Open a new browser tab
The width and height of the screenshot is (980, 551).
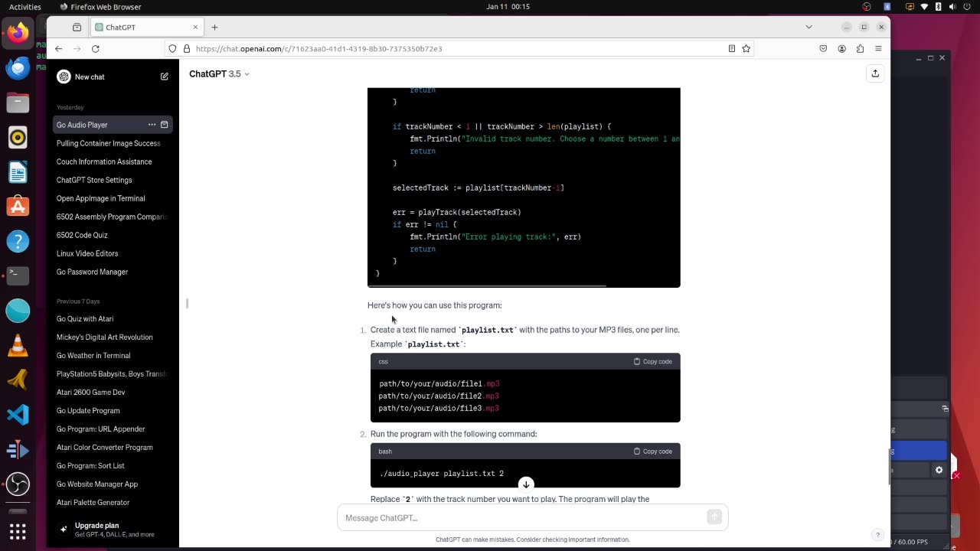214,27
